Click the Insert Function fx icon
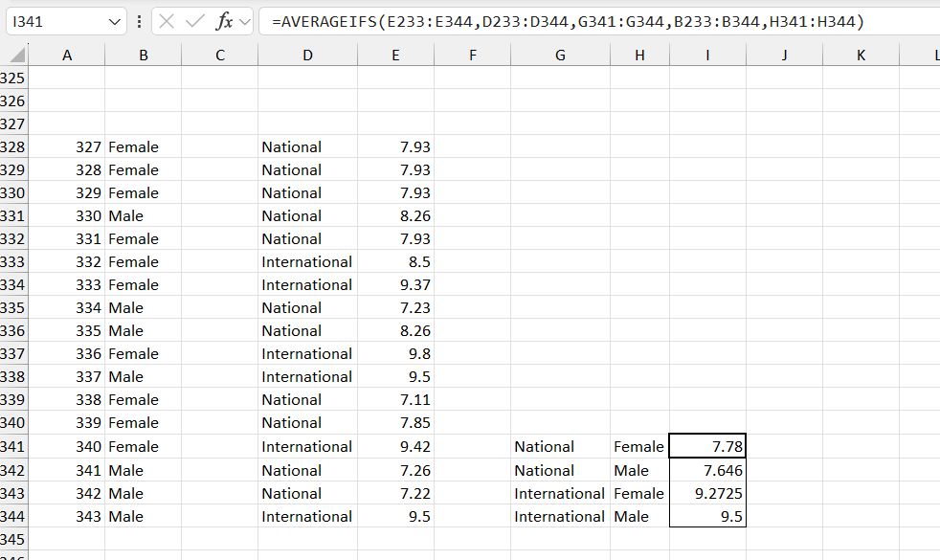Image resolution: width=940 pixels, height=560 pixels. click(224, 22)
